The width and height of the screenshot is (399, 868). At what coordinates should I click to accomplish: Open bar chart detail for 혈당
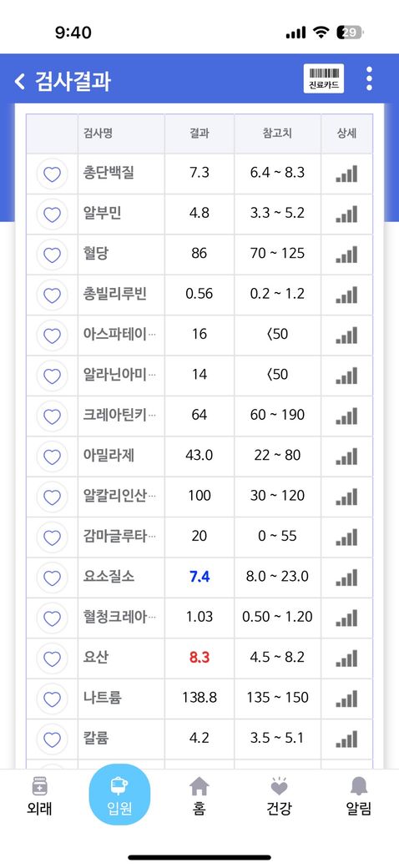click(346, 255)
